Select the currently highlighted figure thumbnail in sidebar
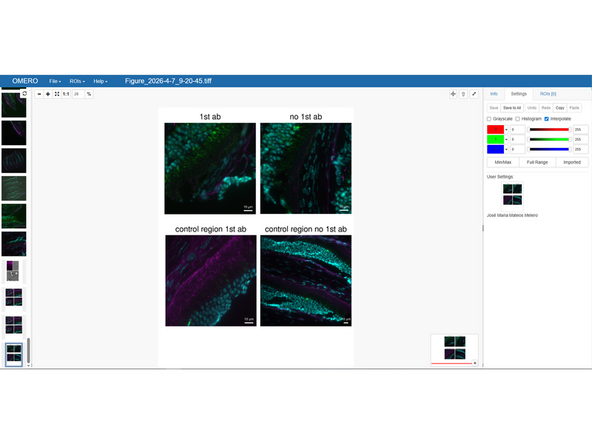This screenshot has height=444, width=592. coord(14,354)
